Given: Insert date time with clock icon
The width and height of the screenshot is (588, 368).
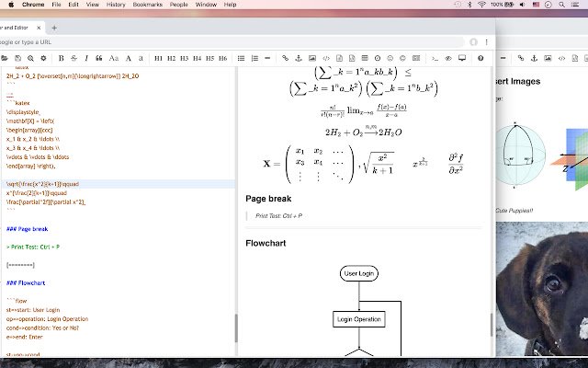Looking at the screenshot, I should click(x=378, y=58).
